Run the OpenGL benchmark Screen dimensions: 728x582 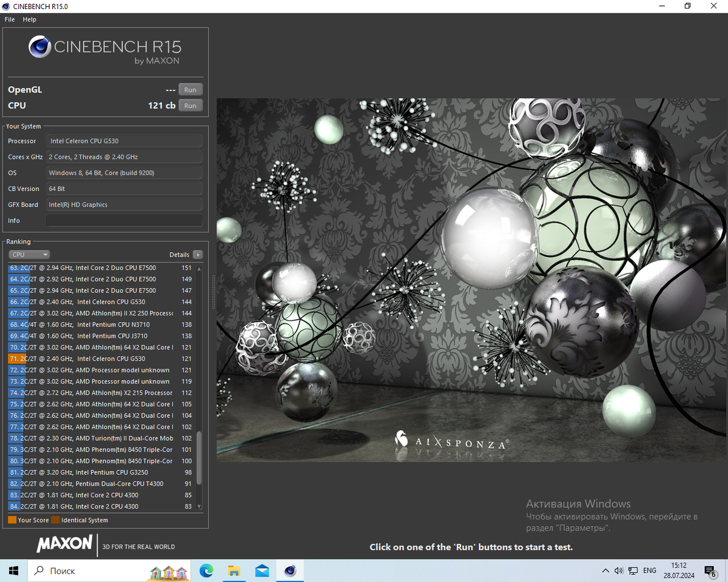[190, 90]
